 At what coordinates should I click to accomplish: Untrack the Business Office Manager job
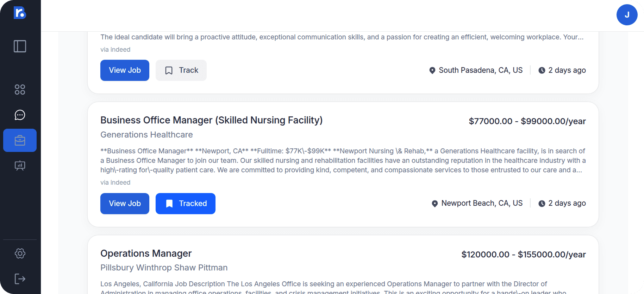click(186, 204)
